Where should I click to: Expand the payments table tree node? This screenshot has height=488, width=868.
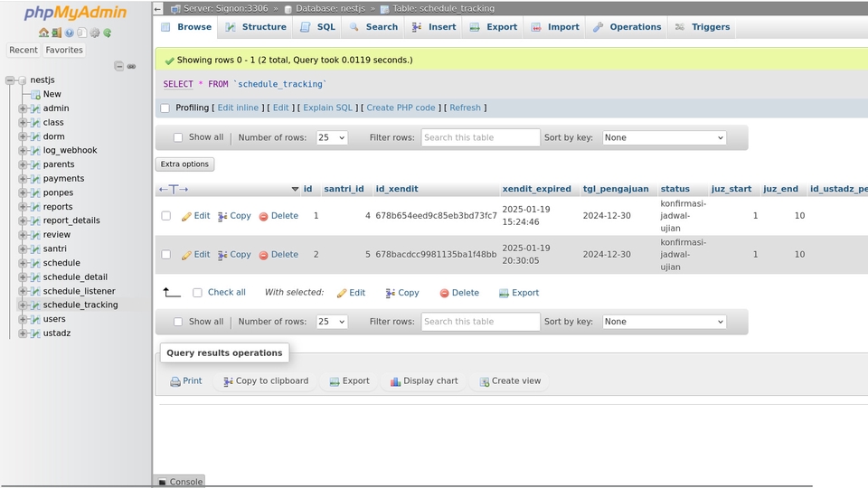[23, 179]
